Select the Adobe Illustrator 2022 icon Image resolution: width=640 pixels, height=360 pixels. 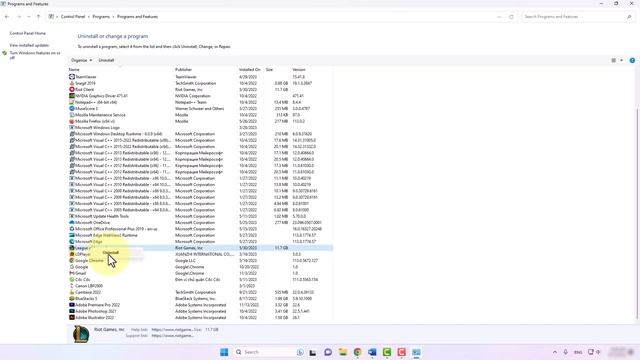(x=72, y=318)
